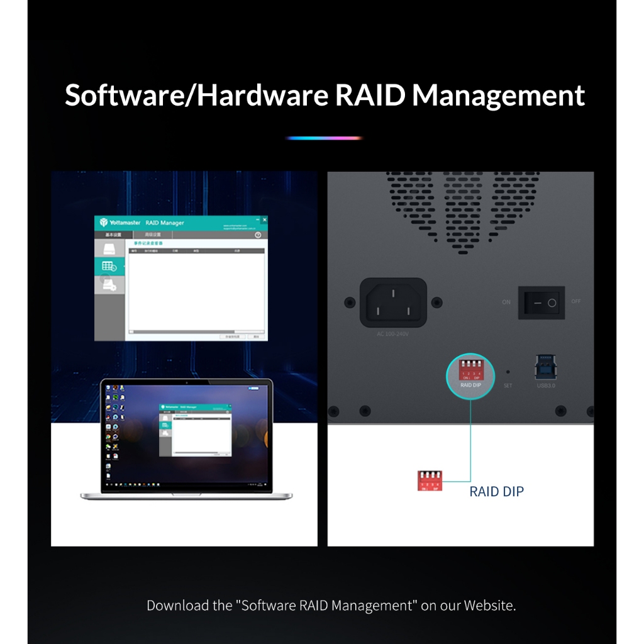This screenshot has width=644, height=644.
Task: Toggle the circled RAID DIP switch block
Action: [470, 369]
